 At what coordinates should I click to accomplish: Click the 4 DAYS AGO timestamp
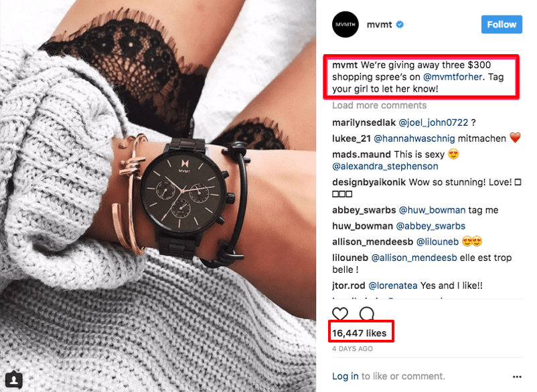click(x=352, y=349)
